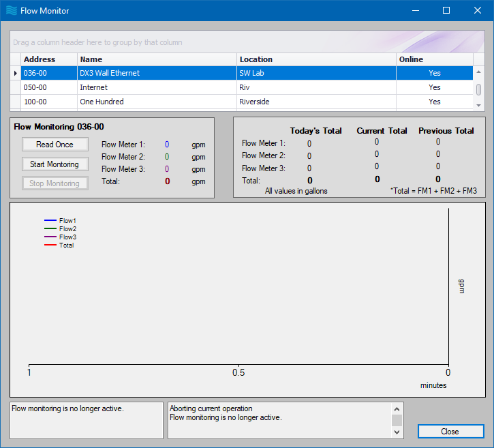Select the One Hundred name cell
The height and width of the screenshot is (448, 494).
tap(157, 102)
